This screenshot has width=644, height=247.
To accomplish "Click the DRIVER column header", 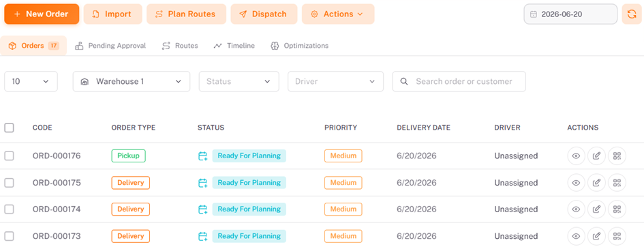I will click(x=507, y=128).
